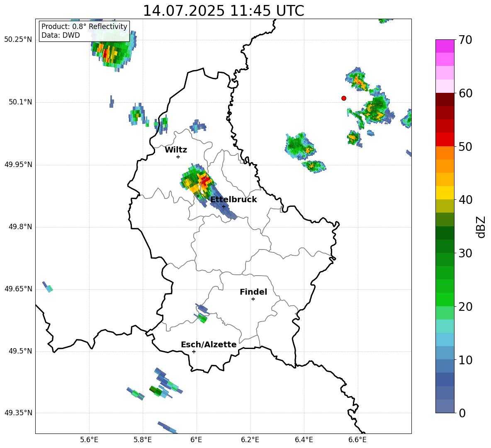Click the 6.2°E longitude tick label
The image size is (491, 448).
click(250, 440)
